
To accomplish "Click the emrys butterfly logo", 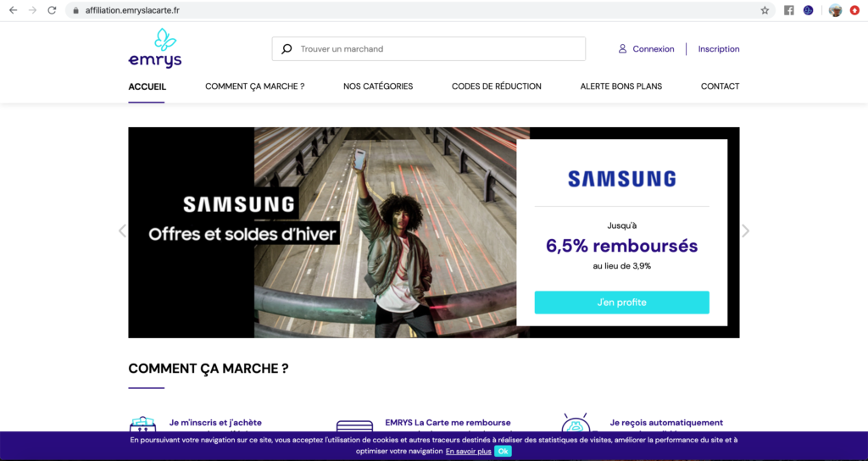I will coord(155,48).
